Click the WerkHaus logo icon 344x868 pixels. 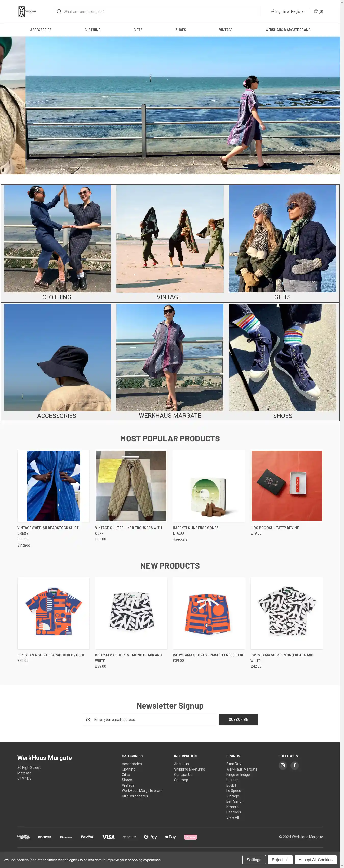27,11
